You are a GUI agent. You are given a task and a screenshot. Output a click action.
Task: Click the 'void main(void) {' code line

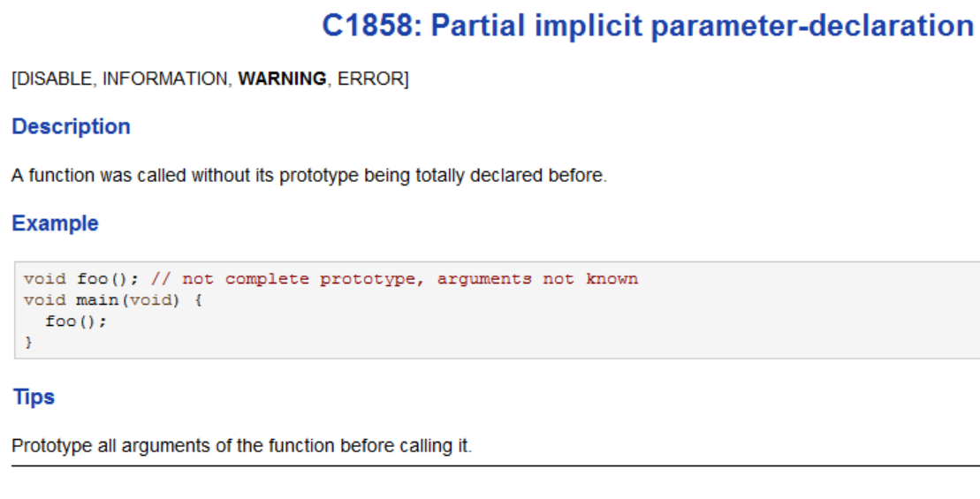[113, 300]
